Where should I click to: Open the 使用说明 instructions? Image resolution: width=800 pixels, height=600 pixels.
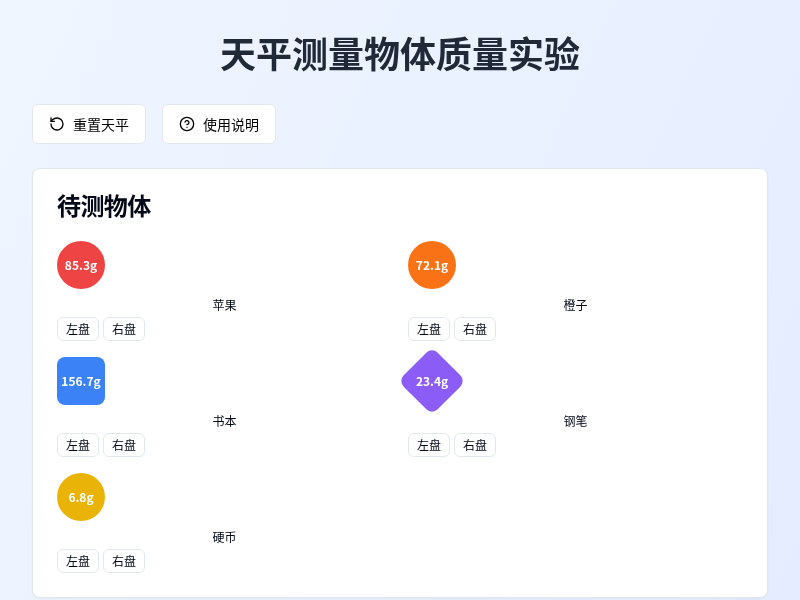coord(219,124)
